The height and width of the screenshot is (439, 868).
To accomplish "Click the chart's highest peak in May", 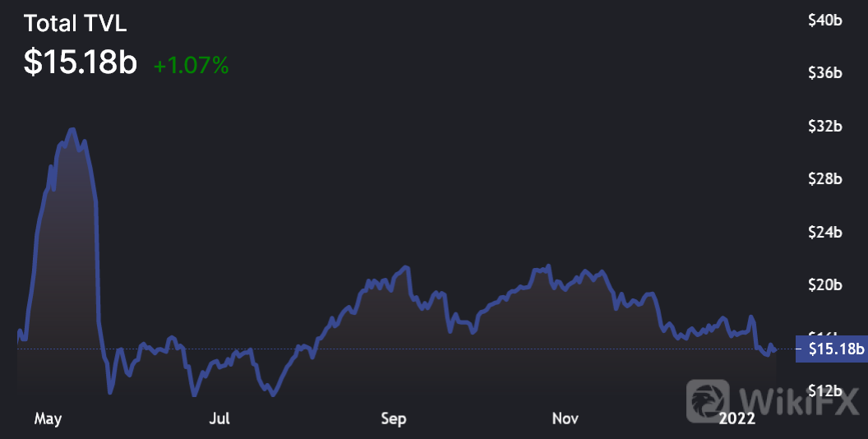I will pyautogui.click(x=72, y=130).
